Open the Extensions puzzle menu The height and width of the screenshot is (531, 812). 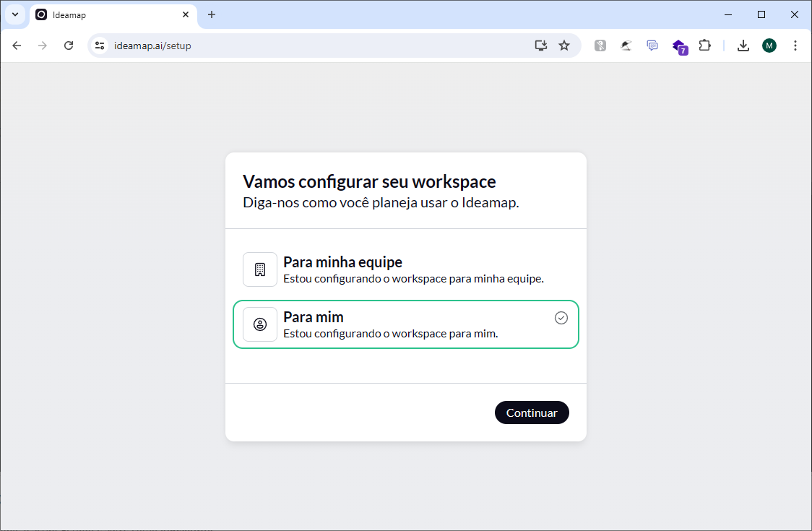pos(705,46)
